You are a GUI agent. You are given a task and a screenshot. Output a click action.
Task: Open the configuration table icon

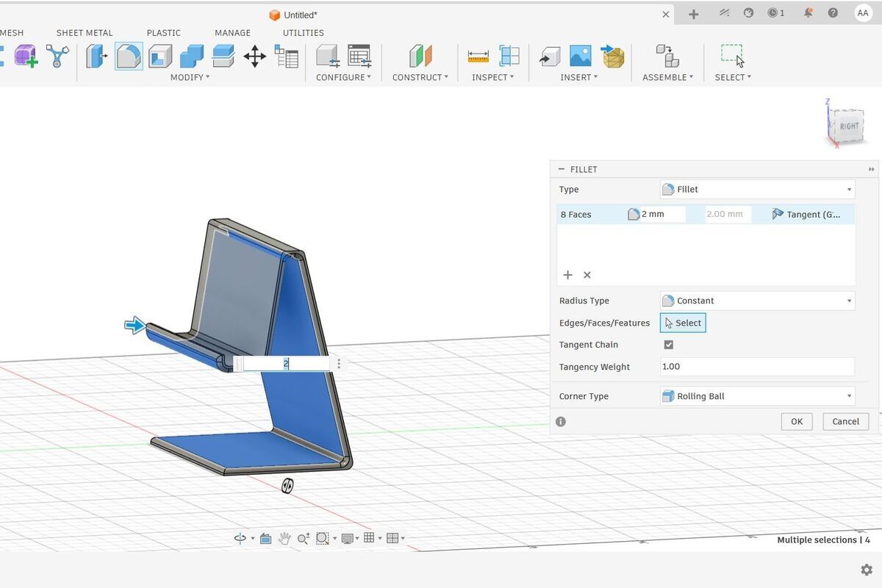[359, 56]
